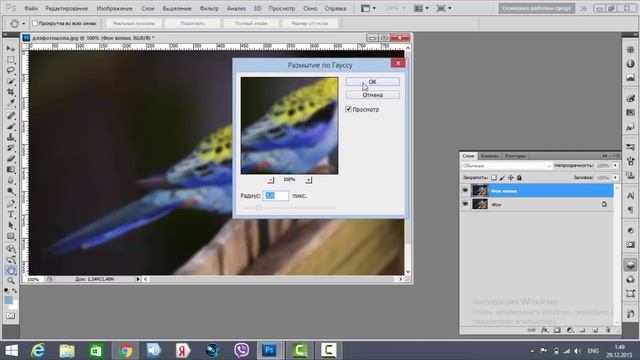Add layer style via fx icon
640x360 pixels.
[x=544, y=330]
